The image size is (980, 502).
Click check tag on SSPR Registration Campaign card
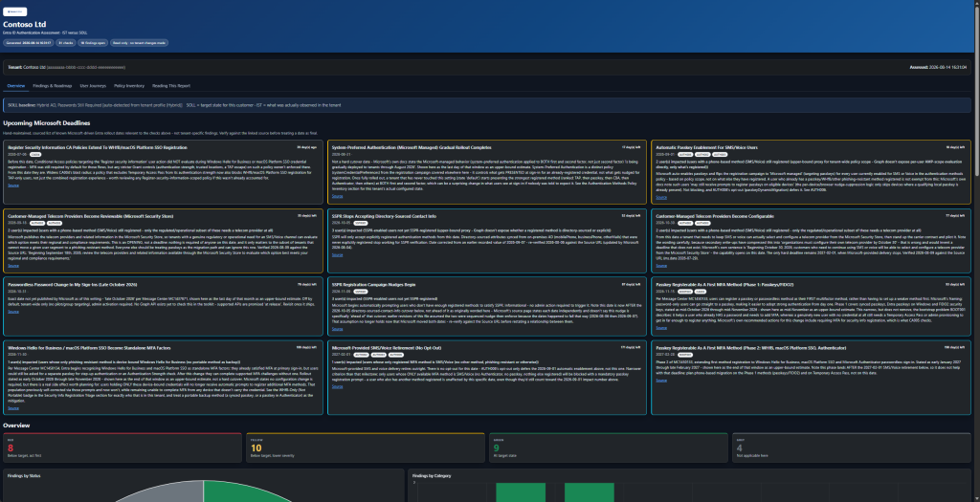(x=361, y=291)
